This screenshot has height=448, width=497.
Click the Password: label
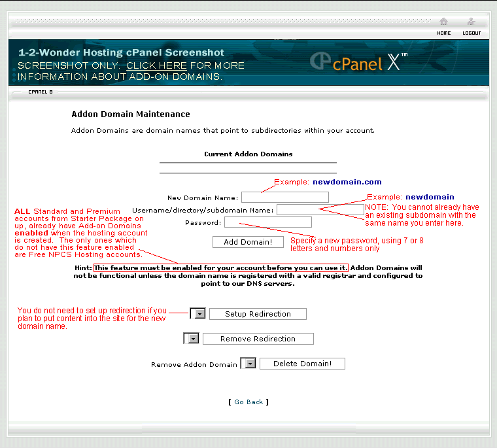[x=203, y=223]
